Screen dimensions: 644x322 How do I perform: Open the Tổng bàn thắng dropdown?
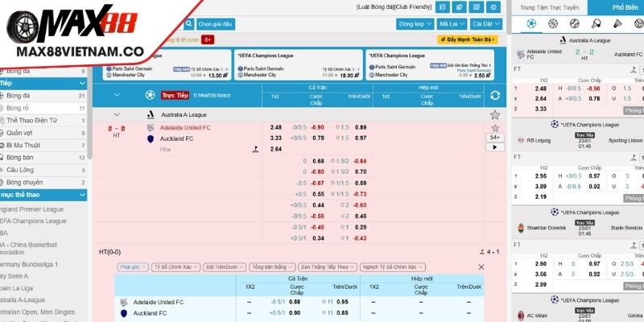click(272, 267)
